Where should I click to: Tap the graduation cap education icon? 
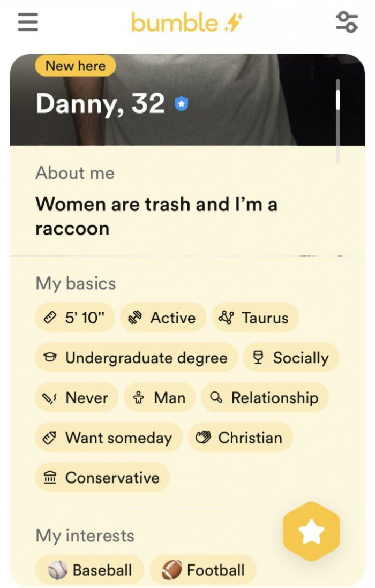pos(51,357)
